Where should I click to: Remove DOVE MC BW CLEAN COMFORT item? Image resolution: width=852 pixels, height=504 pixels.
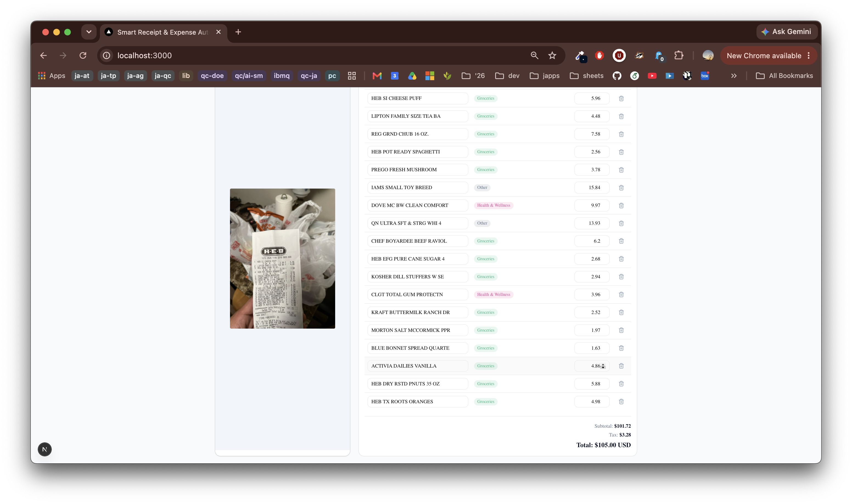point(621,206)
